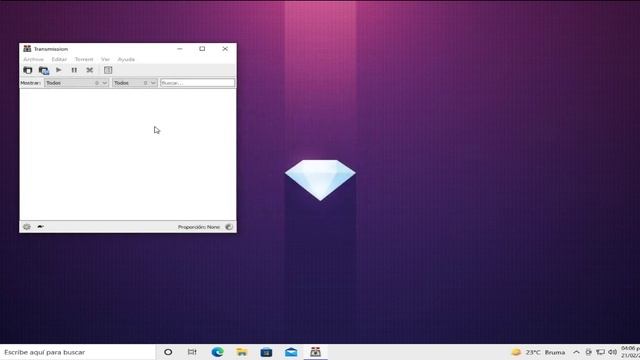
Task: Minimize the Transmission window
Action: point(180,49)
